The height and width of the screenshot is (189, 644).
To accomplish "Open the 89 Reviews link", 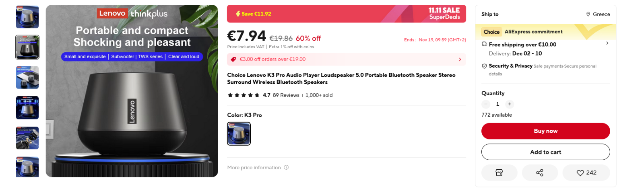I will [286, 95].
